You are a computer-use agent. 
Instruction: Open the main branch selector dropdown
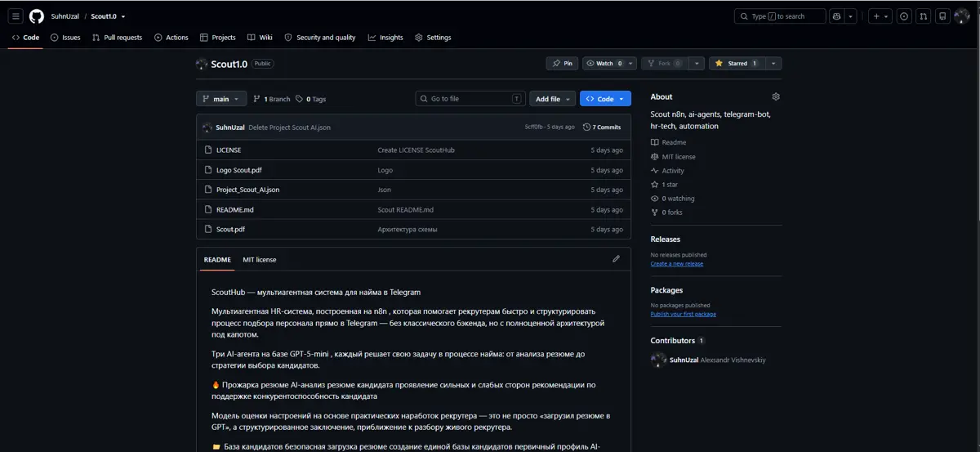pyautogui.click(x=221, y=99)
